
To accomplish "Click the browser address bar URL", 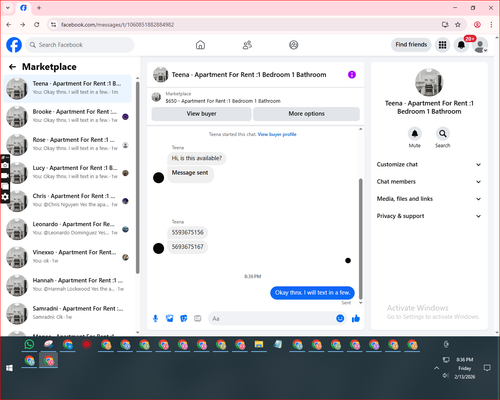I will coord(117,25).
